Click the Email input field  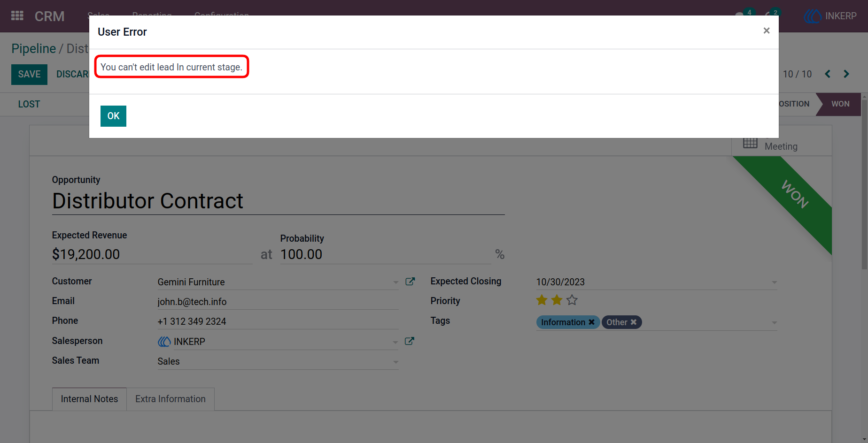click(278, 302)
